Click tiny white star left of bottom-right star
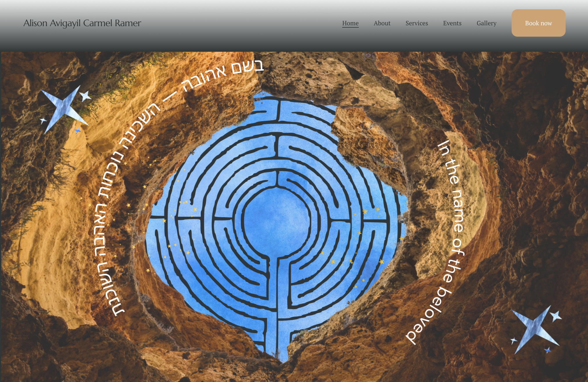 514,340
